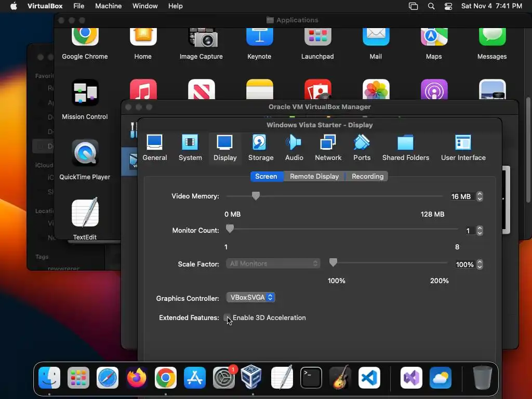Click the Video Memory slider handle
Screen dimensions: 532x399
tap(256, 196)
